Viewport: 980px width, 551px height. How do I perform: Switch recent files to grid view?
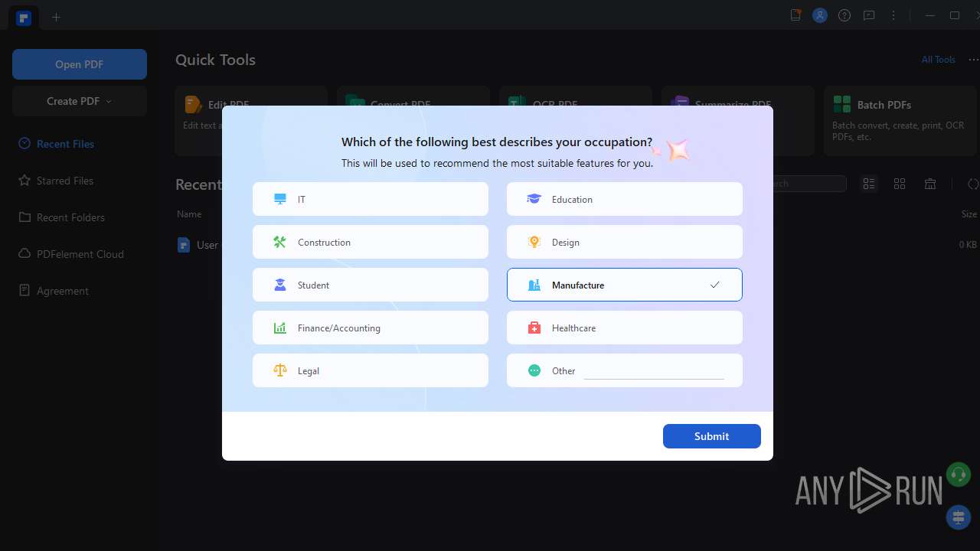900,184
